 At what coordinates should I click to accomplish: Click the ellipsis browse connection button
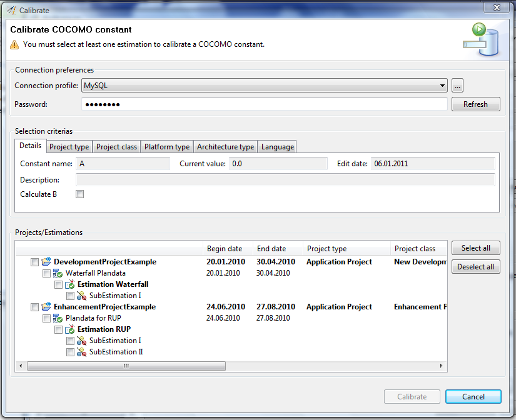coord(457,86)
